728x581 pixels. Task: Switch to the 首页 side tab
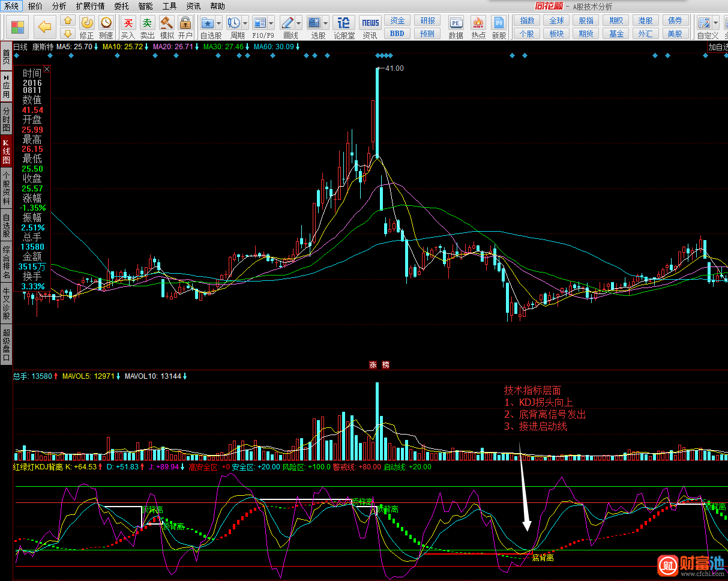pyautogui.click(x=6, y=57)
